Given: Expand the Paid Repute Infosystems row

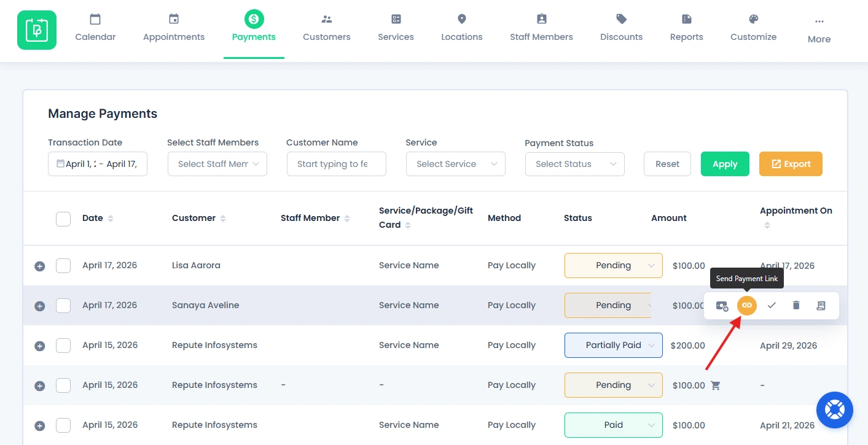Looking at the screenshot, I should [x=40, y=425].
